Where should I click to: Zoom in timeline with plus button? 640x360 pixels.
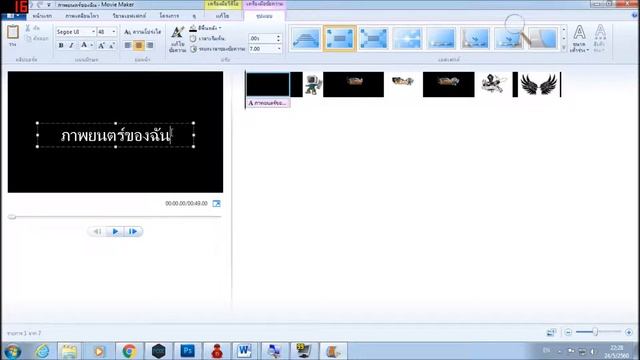point(629,333)
